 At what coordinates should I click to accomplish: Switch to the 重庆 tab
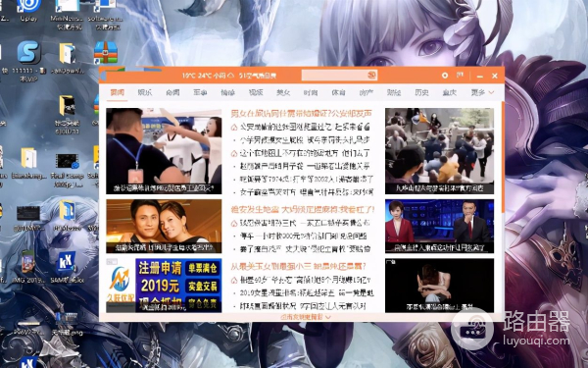tap(450, 92)
